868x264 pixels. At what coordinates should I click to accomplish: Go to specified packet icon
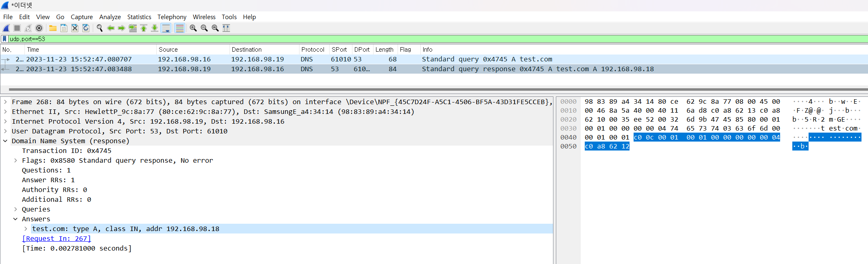point(133,28)
